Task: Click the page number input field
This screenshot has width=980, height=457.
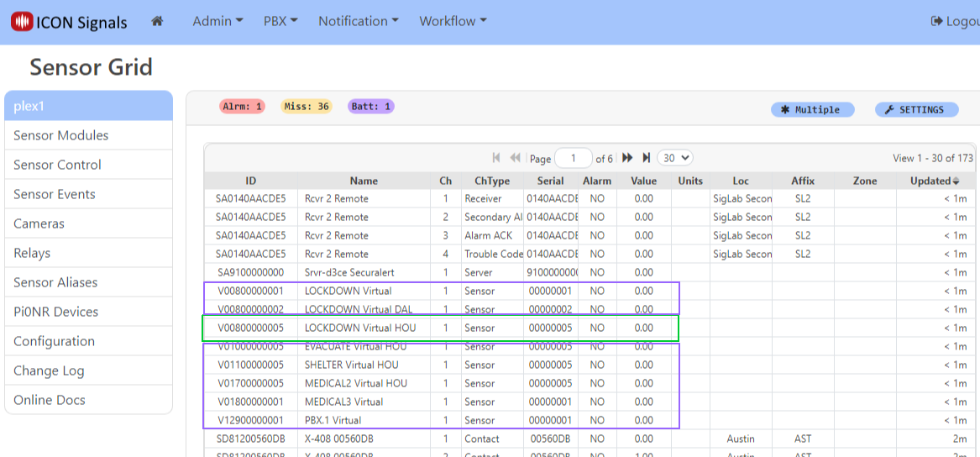Action: pos(574,158)
